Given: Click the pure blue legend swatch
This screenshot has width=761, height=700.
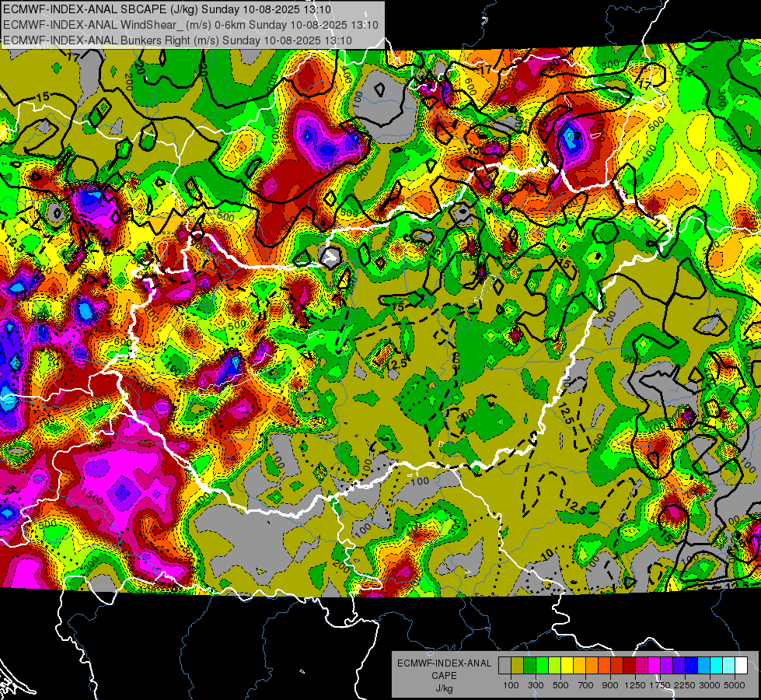Looking at the screenshot, I should pos(691,665).
